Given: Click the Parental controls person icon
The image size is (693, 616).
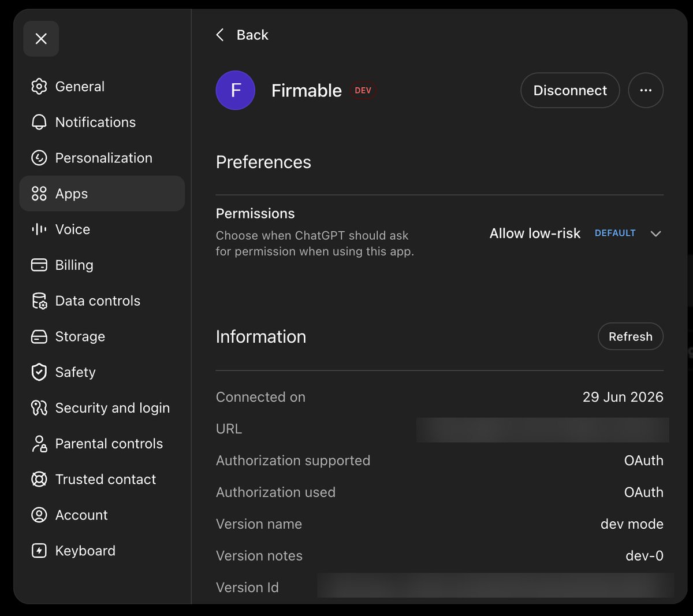Looking at the screenshot, I should (39, 444).
